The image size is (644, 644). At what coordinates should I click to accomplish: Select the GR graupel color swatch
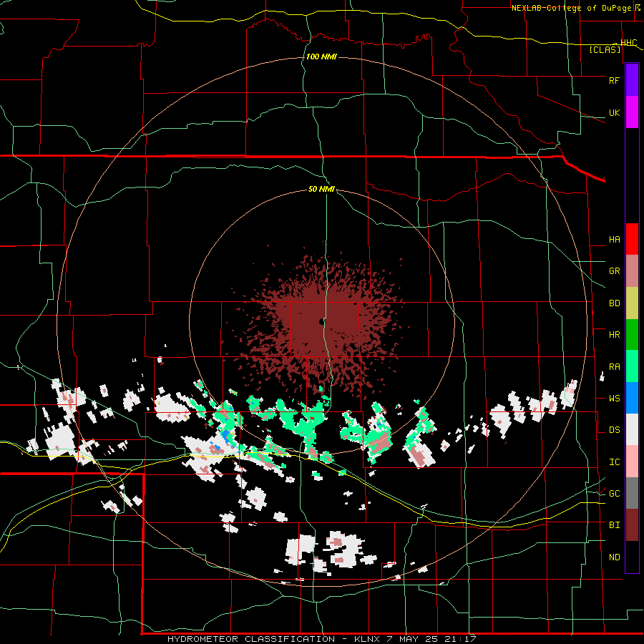tap(632, 271)
